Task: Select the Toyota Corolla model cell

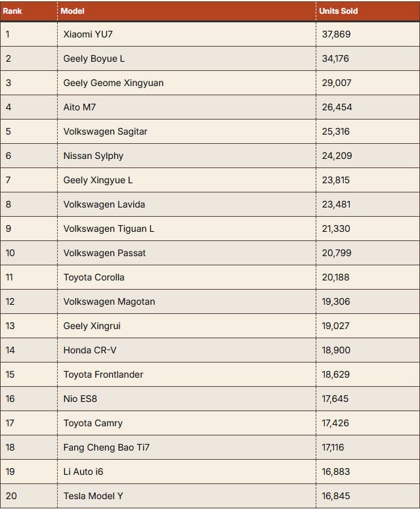Action: (x=94, y=277)
